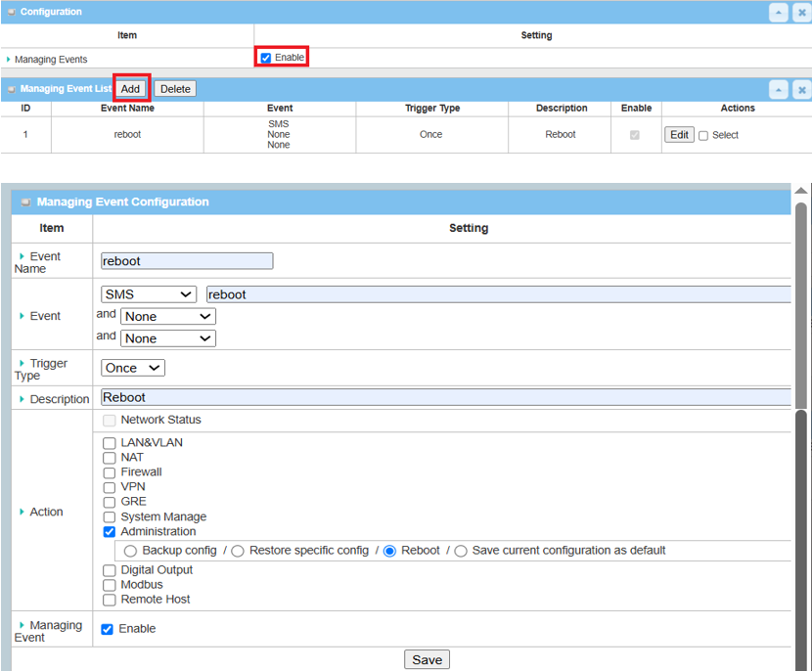Click Add in Managing Event List
Image resolution: width=812 pixels, height=671 pixels.
coord(131,89)
